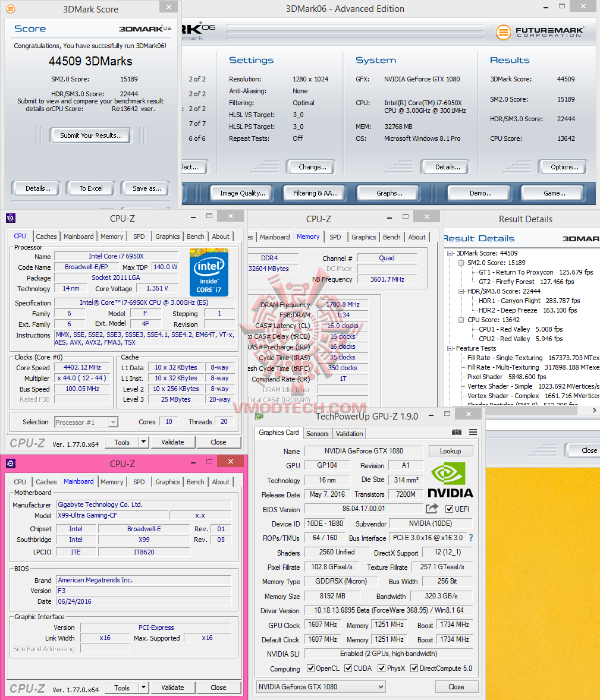600x700 pixels.
Task: Switch to Sensors tab in GPU-Z
Action: coord(317,433)
